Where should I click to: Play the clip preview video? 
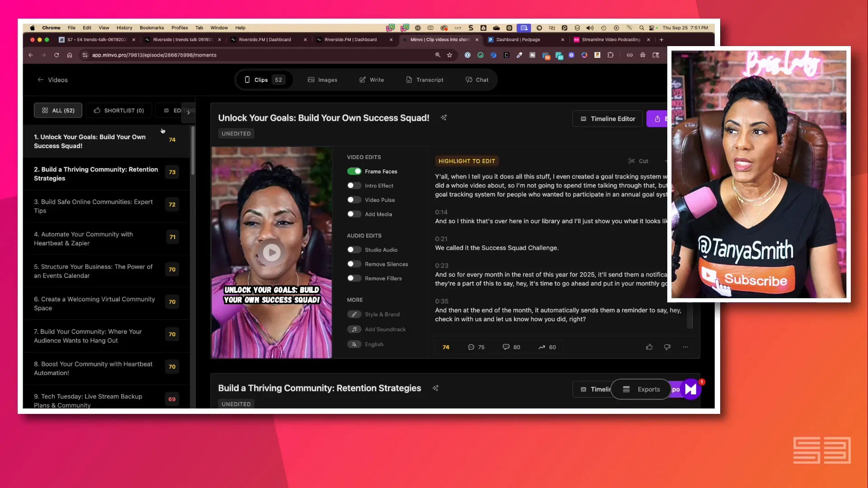272,252
